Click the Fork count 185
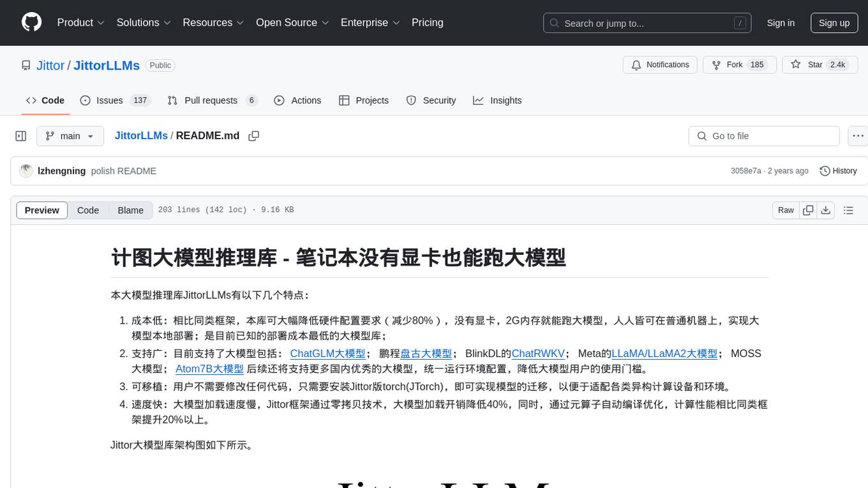The image size is (868, 488). [757, 65]
